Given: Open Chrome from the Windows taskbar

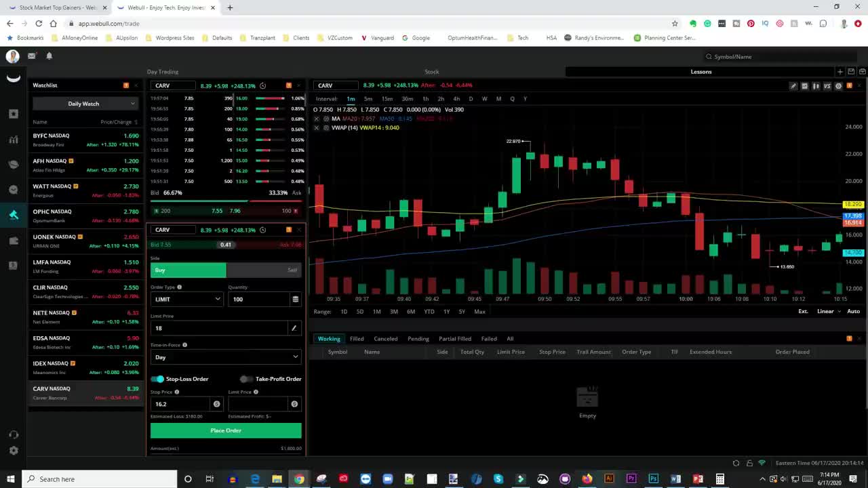Looking at the screenshot, I should 299,479.
